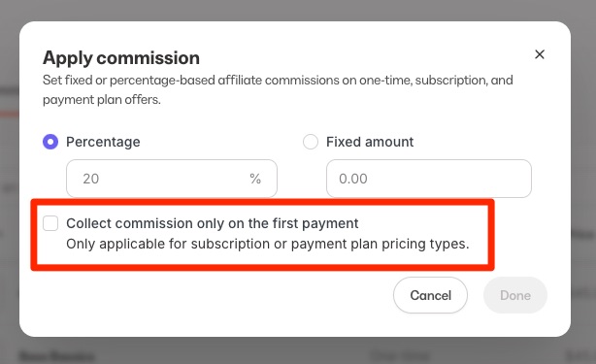
Task: Click the "Collect commission only on the first payment" label
Action: click(x=213, y=223)
